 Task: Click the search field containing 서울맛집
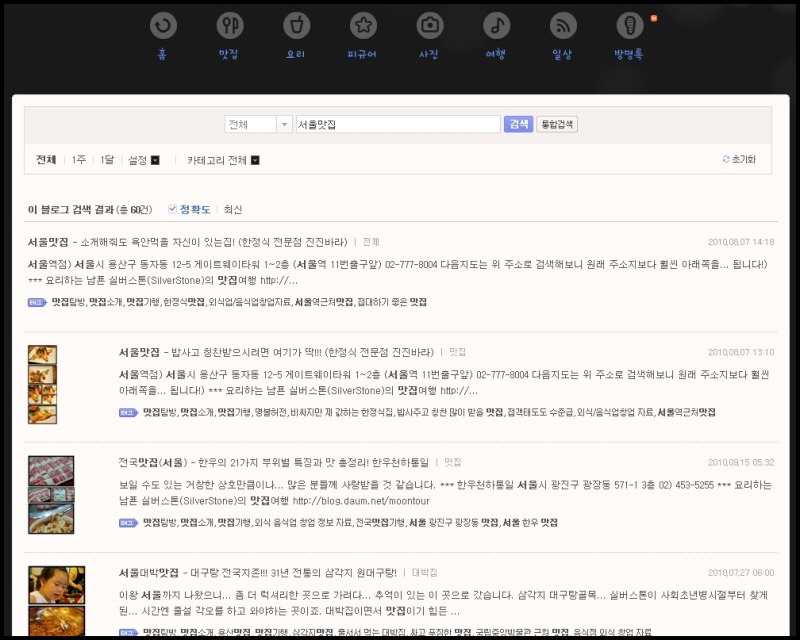(x=397, y=125)
